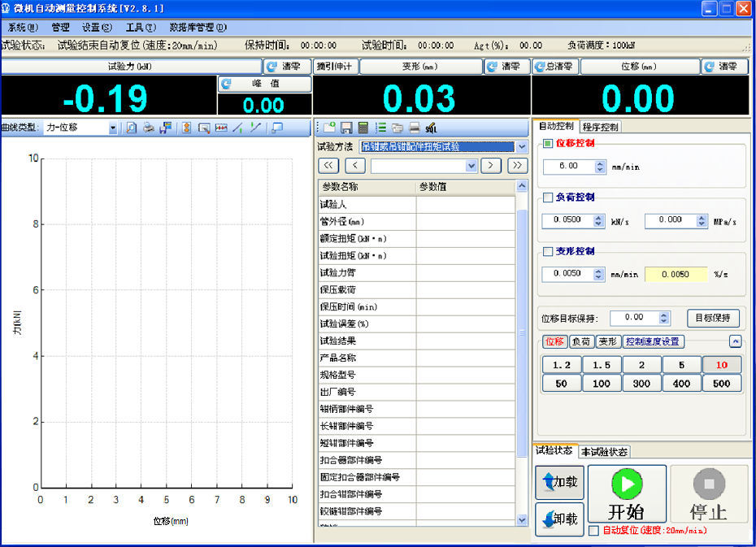756x547 pixels.
Task: Check the 负荷控制 checkbox
Action: 548,198
